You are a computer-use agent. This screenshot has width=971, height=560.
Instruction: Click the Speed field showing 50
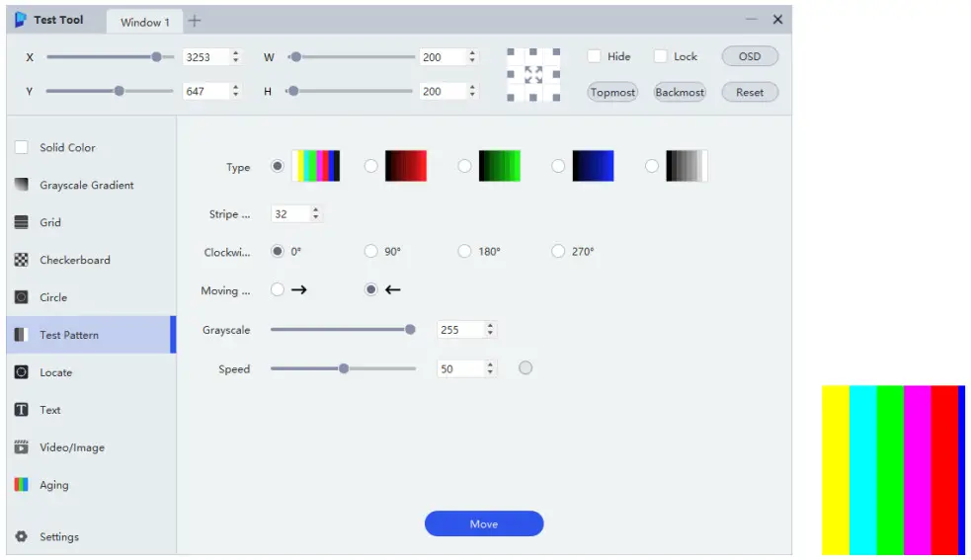tap(460, 368)
